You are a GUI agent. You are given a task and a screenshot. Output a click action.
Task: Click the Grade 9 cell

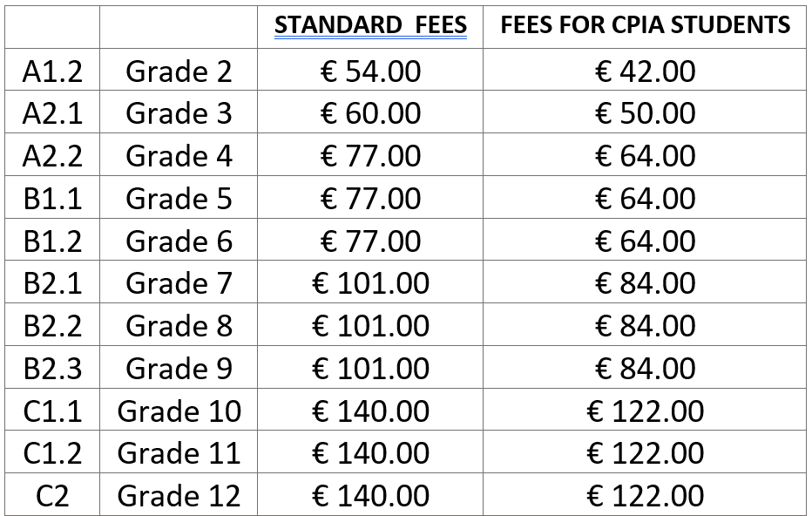pyautogui.click(x=179, y=369)
